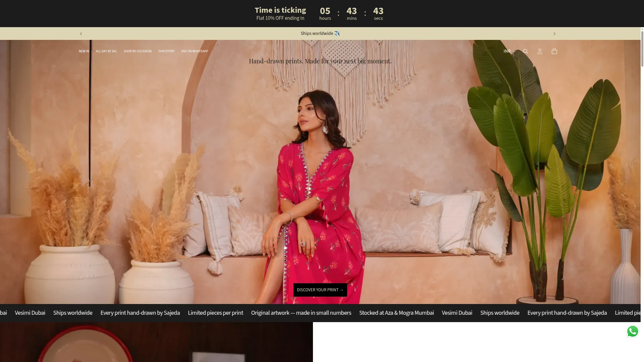Open the search icon in the header
Image resolution: width=644 pixels, height=362 pixels.
(526, 51)
